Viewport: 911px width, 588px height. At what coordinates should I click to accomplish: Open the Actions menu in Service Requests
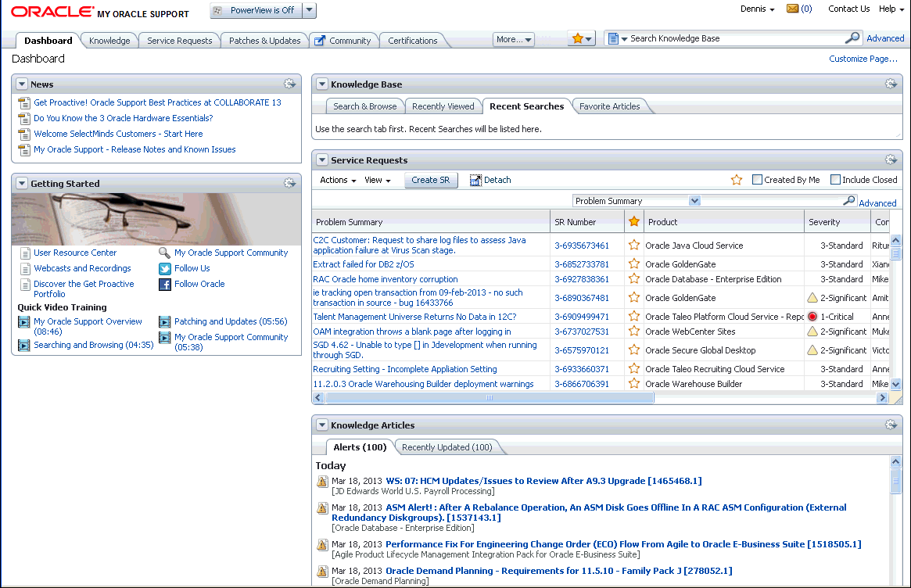(x=338, y=180)
